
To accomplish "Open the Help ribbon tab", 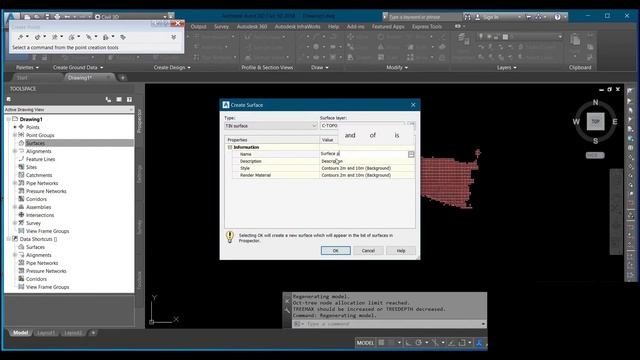I will point(333,27).
